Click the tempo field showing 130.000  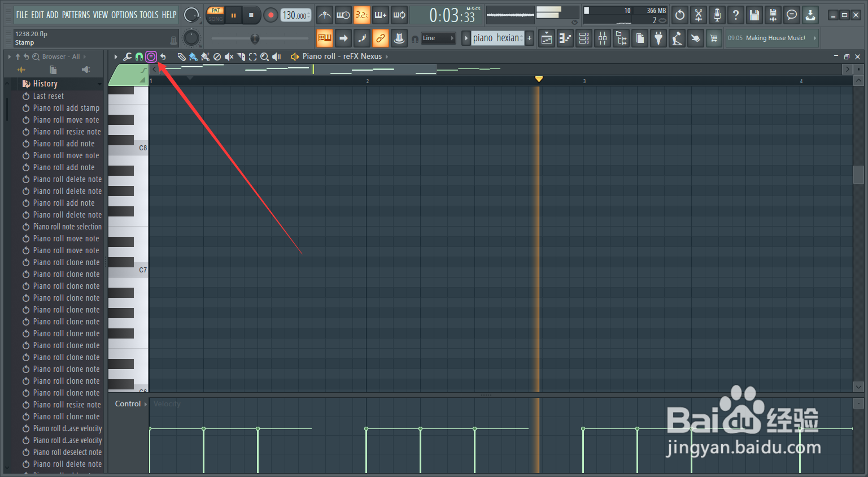click(x=296, y=15)
